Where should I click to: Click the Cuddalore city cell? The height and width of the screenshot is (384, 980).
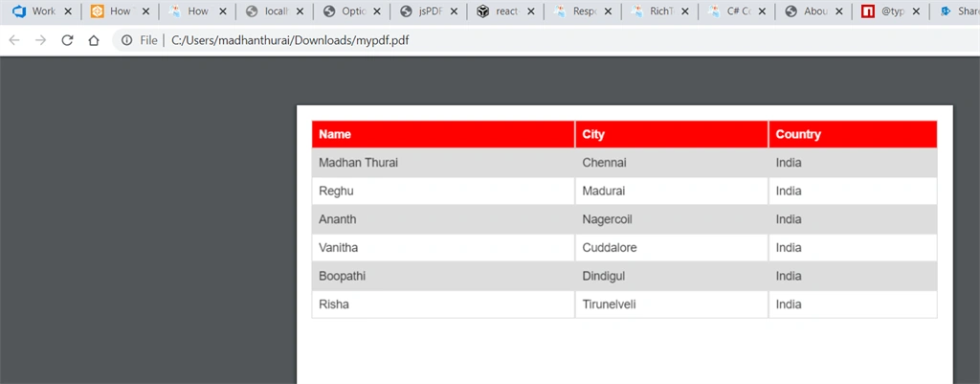pos(672,248)
